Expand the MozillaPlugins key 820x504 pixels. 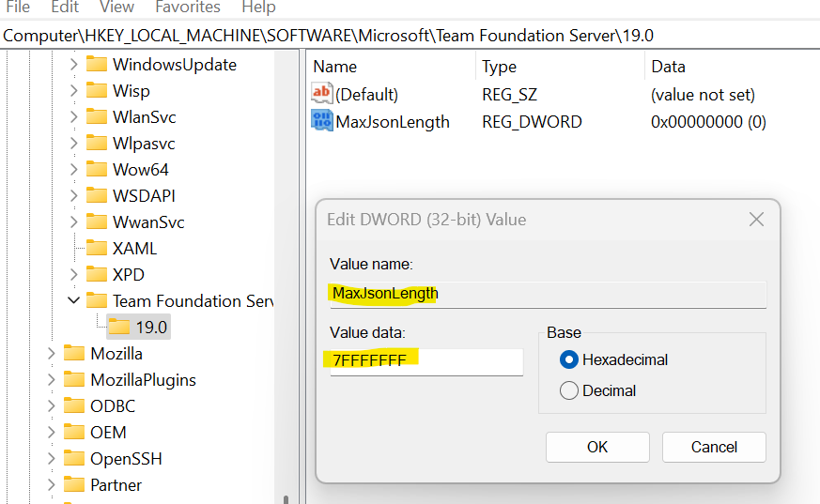[x=52, y=380]
